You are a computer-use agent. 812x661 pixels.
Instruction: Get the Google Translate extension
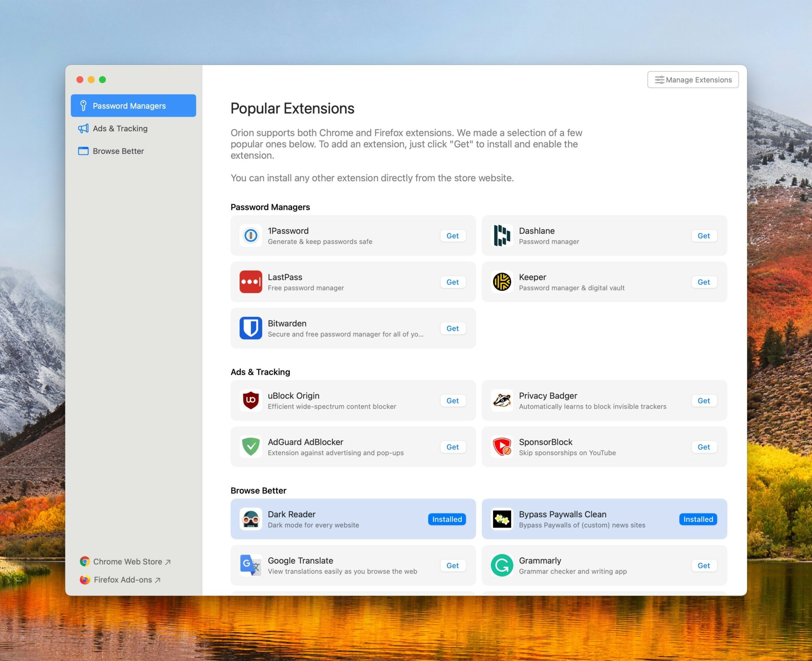452,565
